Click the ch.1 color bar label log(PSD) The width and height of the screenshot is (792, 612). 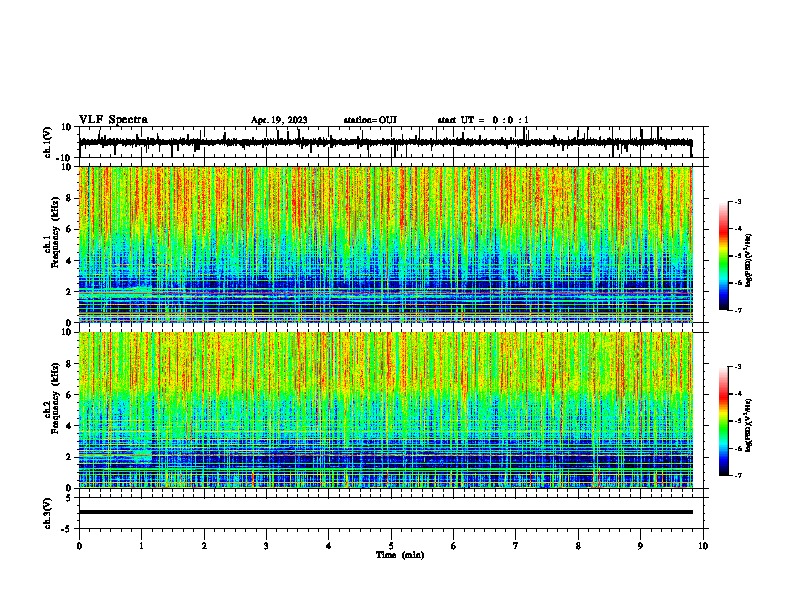(749, 260)
